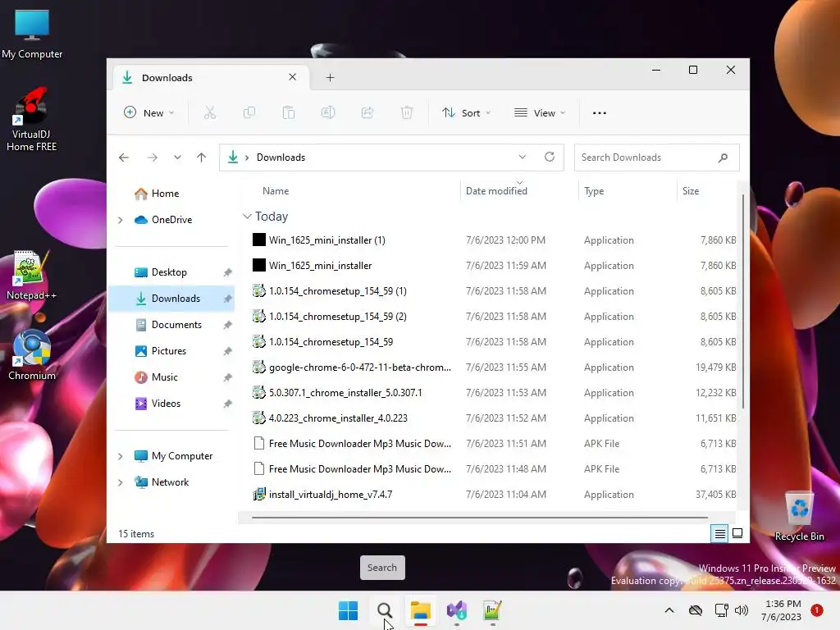
Task: Click File Explorer icon on taskbar
Action: [x=421, y=610]
